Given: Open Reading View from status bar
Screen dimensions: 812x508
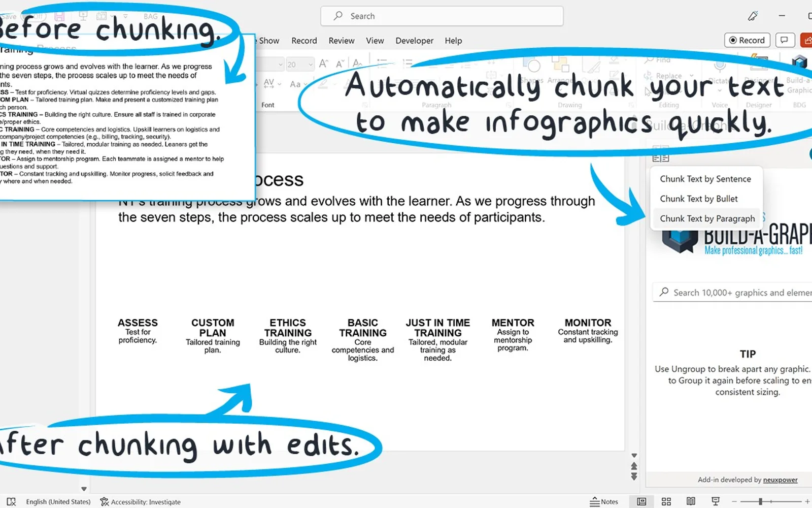Looking at the screenshot, I should pyautogui.click(x=691, y=501).
